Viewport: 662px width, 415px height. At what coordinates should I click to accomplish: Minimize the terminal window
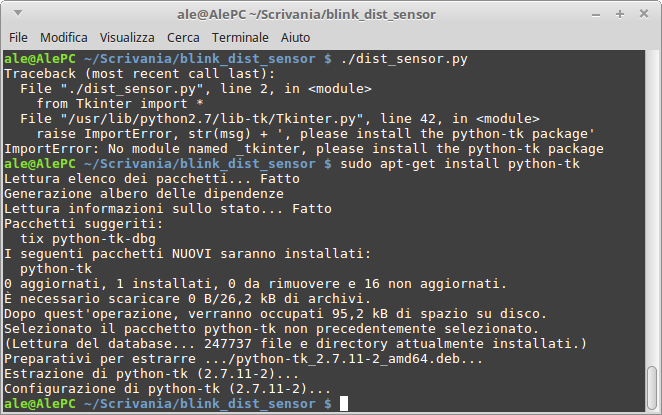coord(596,15)
